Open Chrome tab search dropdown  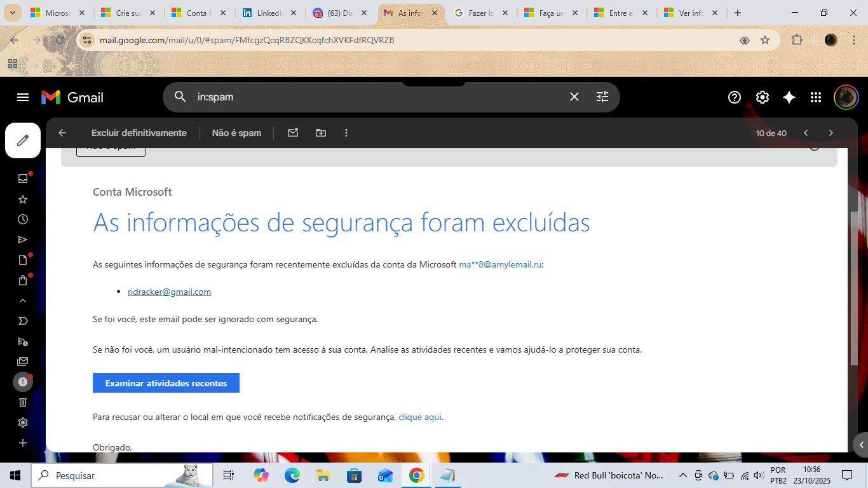pyautogui.click(x=12, y=13)
